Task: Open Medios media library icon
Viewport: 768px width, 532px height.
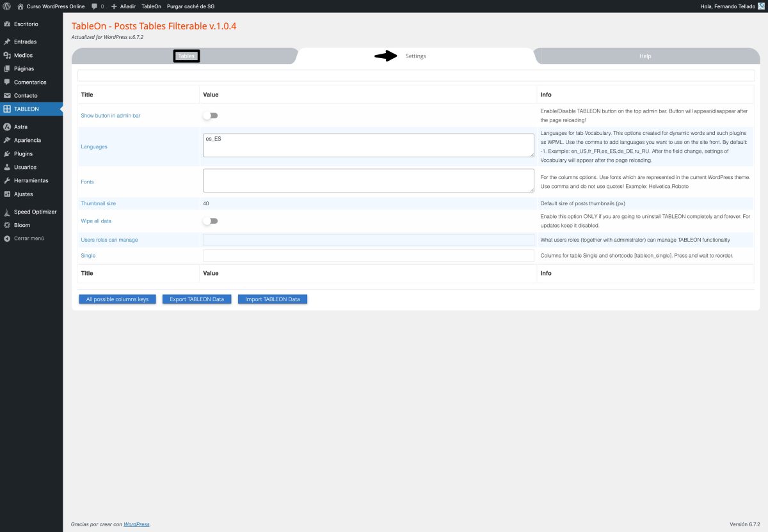Action: pyautogui.click(x=7, y=55)
